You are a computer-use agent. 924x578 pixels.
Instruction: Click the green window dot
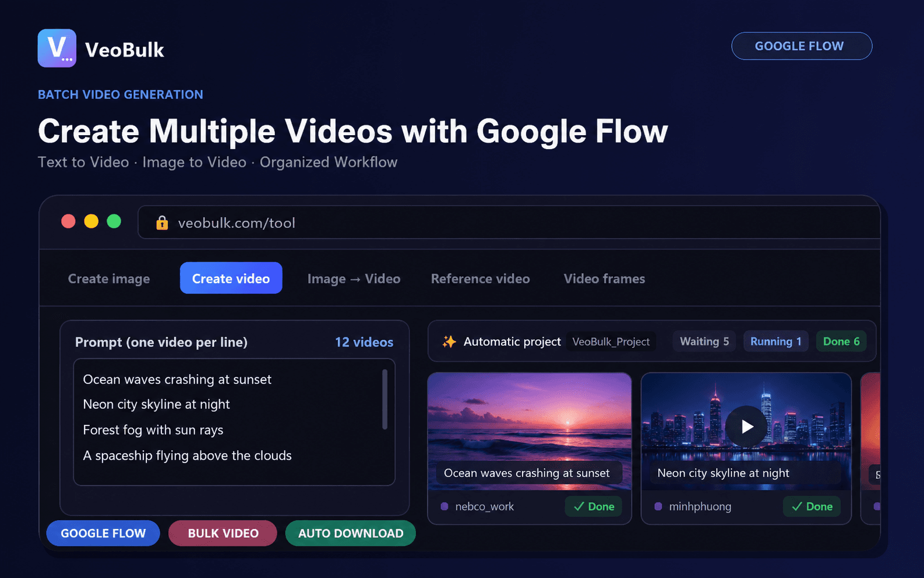pos(114,221)
